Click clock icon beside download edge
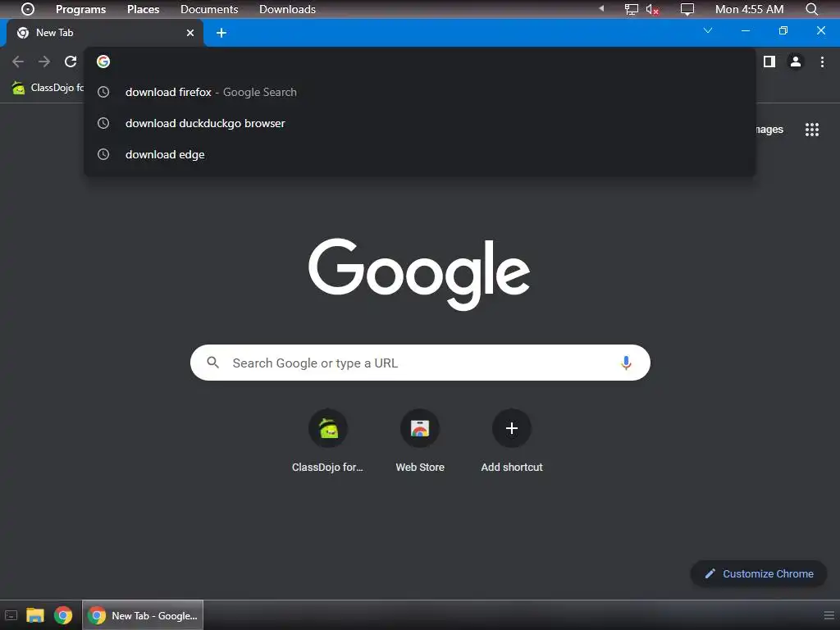This screenshot has width=840, height=630. point(103,154)
